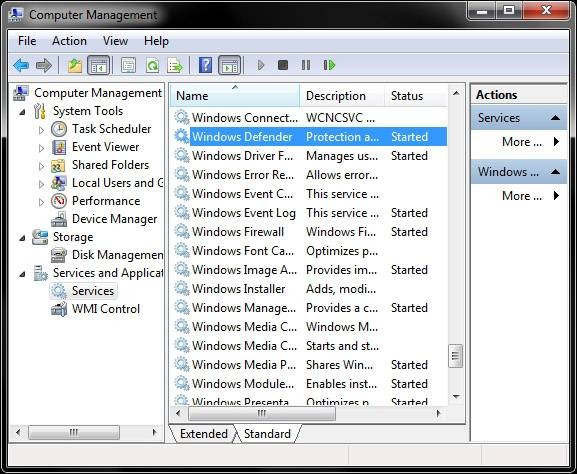Image resolution: width=577 pixels, height=474 pixels.
Task: Collapse the Services and Applications node
Action: [x=22, y=274]
